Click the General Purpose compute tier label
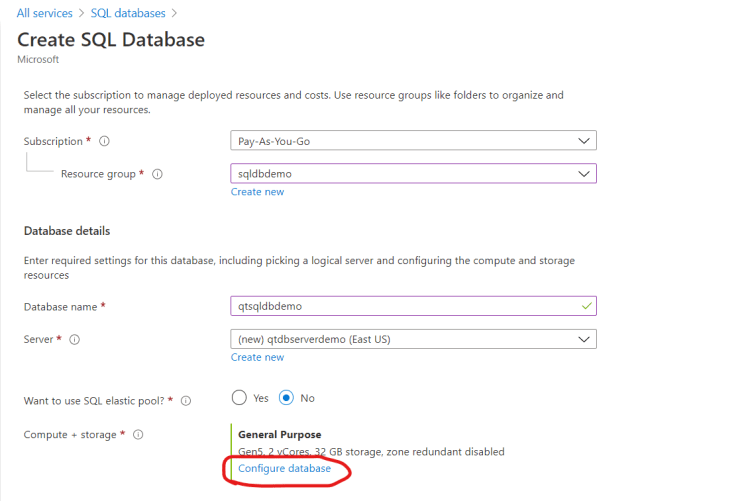Viewport: 750px width, 501px height. coord(280,434)
